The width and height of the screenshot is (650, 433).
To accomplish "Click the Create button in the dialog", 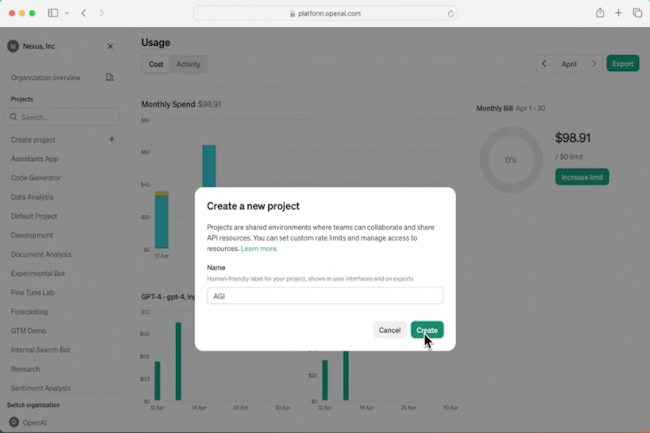I will (x=426, y=330).
